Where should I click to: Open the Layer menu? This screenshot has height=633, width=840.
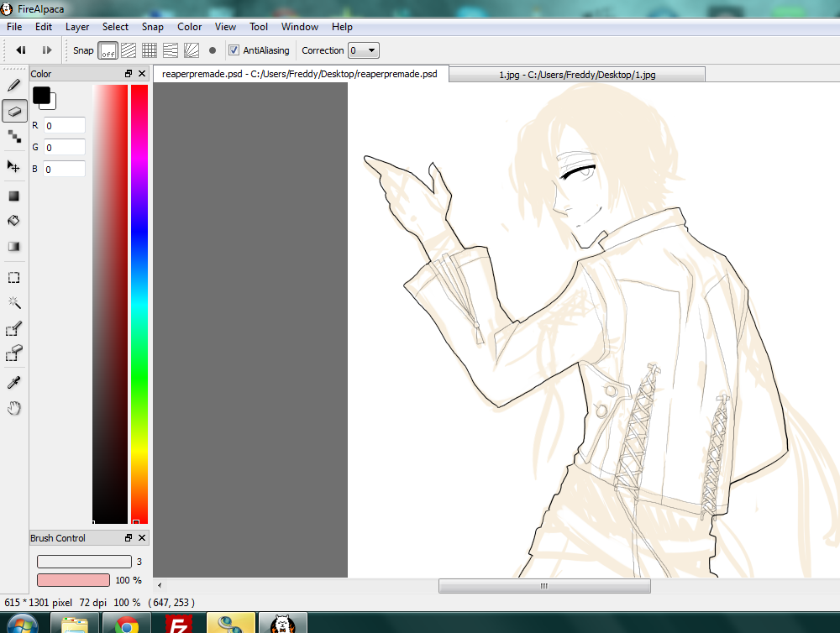77,27
